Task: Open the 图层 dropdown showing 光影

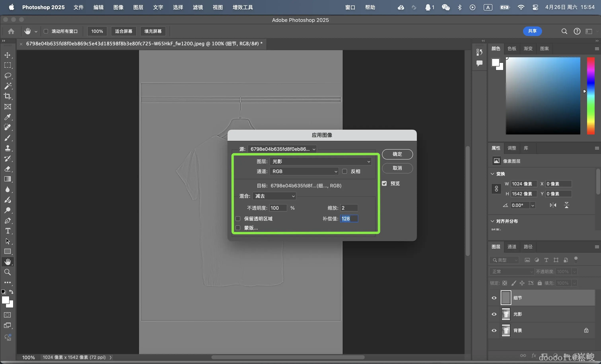Action: 321,161
